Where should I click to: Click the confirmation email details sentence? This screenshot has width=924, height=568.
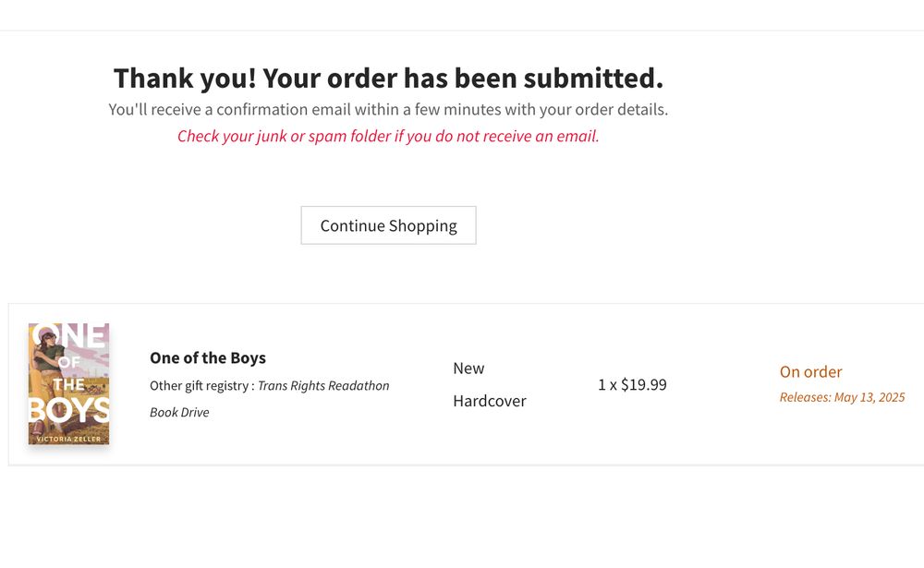(x=388, y=110)
